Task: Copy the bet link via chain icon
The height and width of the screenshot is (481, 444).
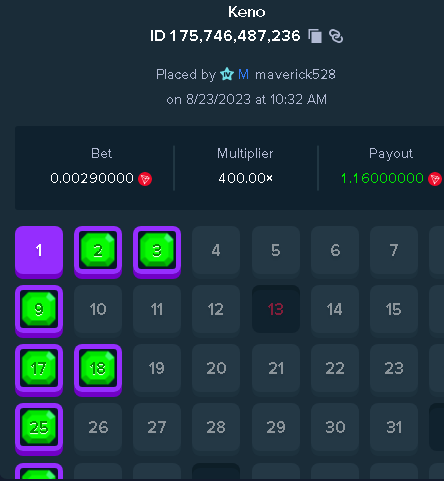Action: click(x=336, y=36)
